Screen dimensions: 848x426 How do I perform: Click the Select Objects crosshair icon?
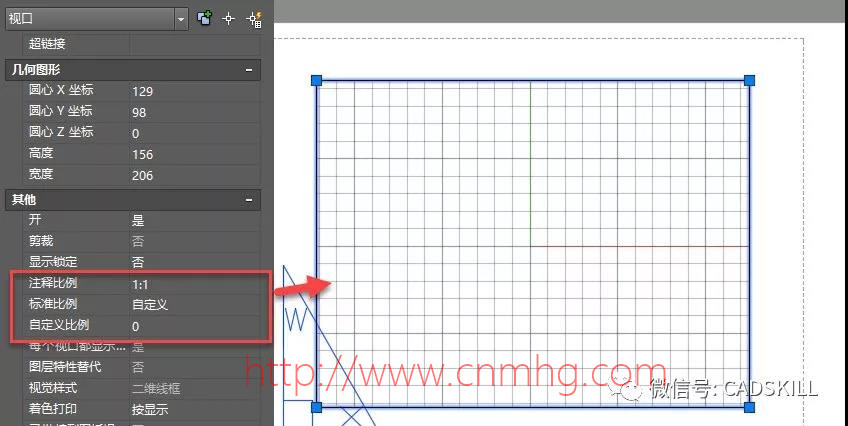click(229, 18)
